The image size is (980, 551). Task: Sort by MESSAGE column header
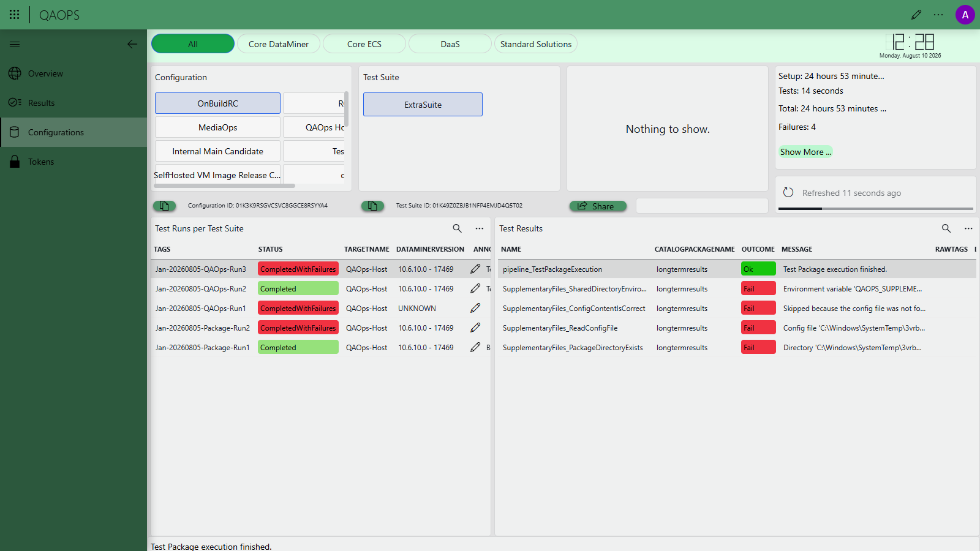tap(797, 249)
